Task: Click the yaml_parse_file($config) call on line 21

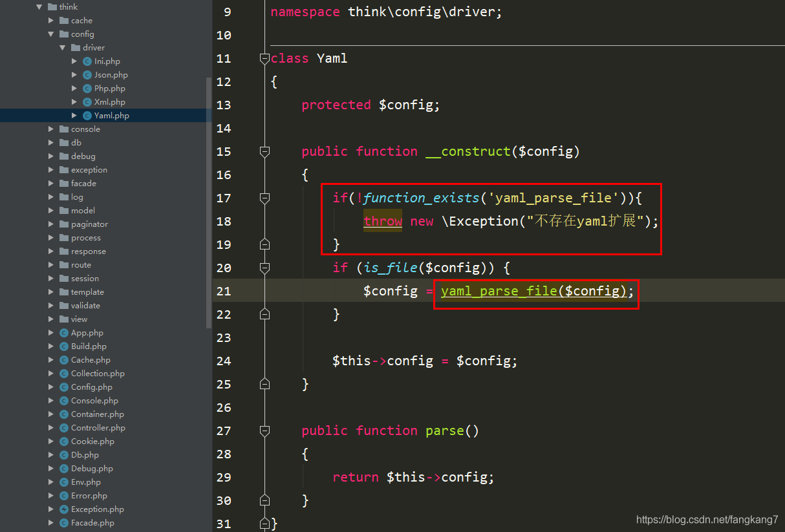Action: (533, 292)
